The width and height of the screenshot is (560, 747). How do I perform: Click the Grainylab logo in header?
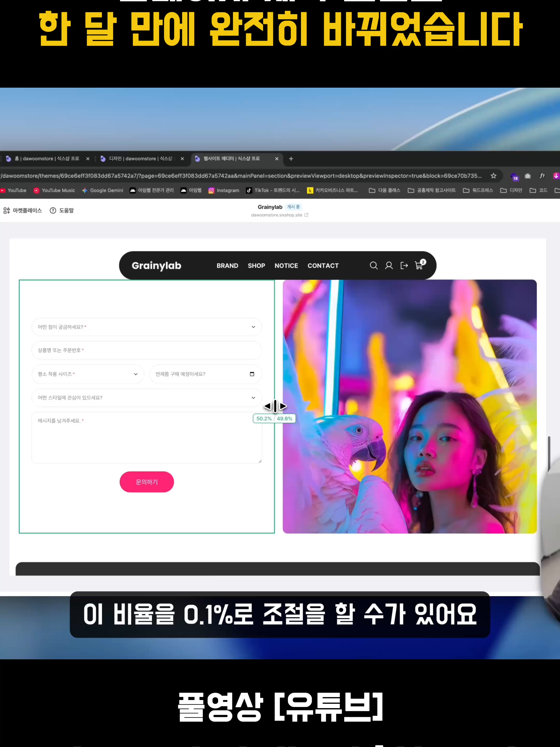[156, 266]
